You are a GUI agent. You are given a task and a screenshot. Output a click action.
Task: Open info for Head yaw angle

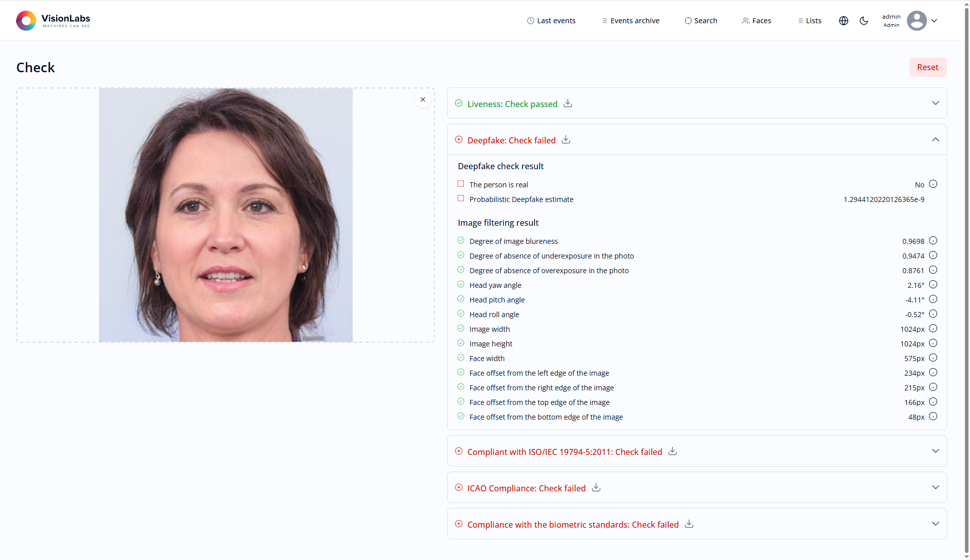click(933, 285)
